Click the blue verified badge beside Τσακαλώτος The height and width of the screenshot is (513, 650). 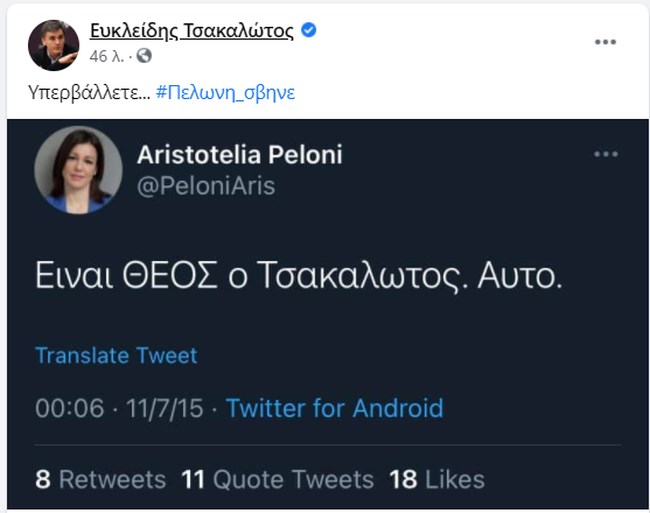[309, 31]
